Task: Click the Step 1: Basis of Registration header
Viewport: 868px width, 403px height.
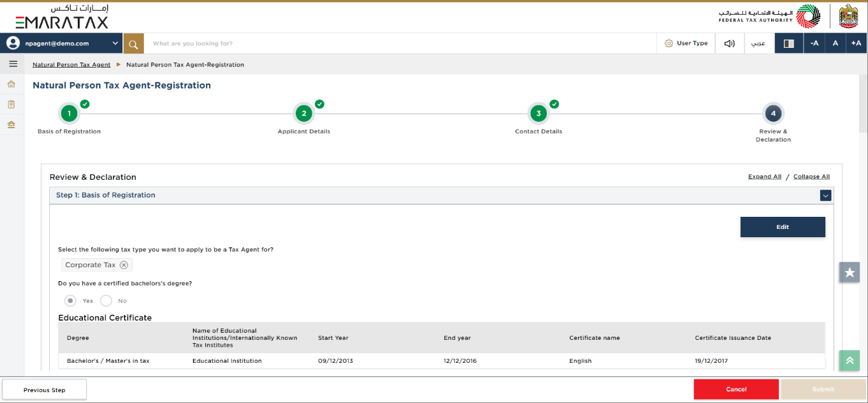Action: [441, 195]
